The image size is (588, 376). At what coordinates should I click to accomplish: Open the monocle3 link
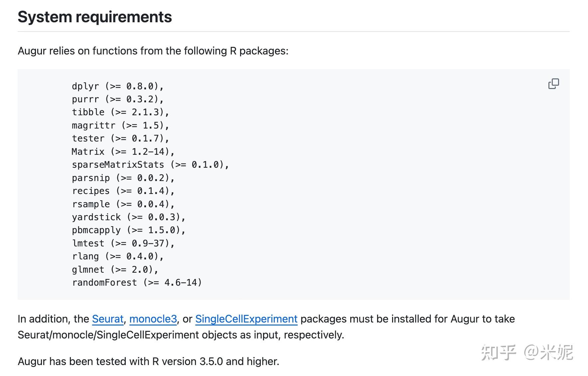153,319
